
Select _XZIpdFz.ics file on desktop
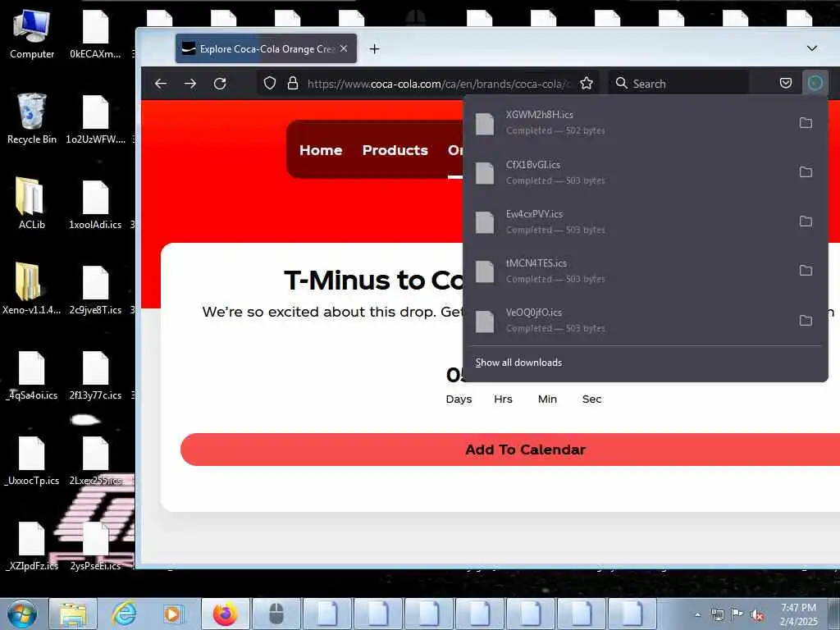click(32, 545)
